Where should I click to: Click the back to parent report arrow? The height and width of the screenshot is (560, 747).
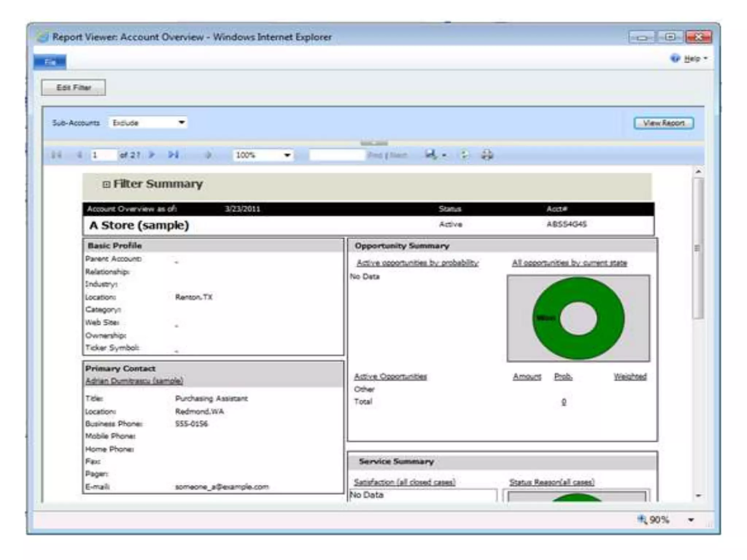[208, 155]
